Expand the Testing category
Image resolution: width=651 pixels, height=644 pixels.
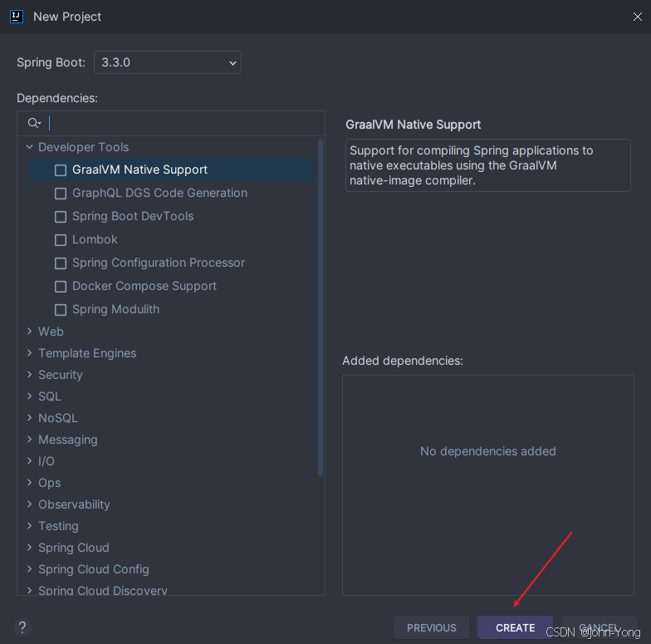30,525
